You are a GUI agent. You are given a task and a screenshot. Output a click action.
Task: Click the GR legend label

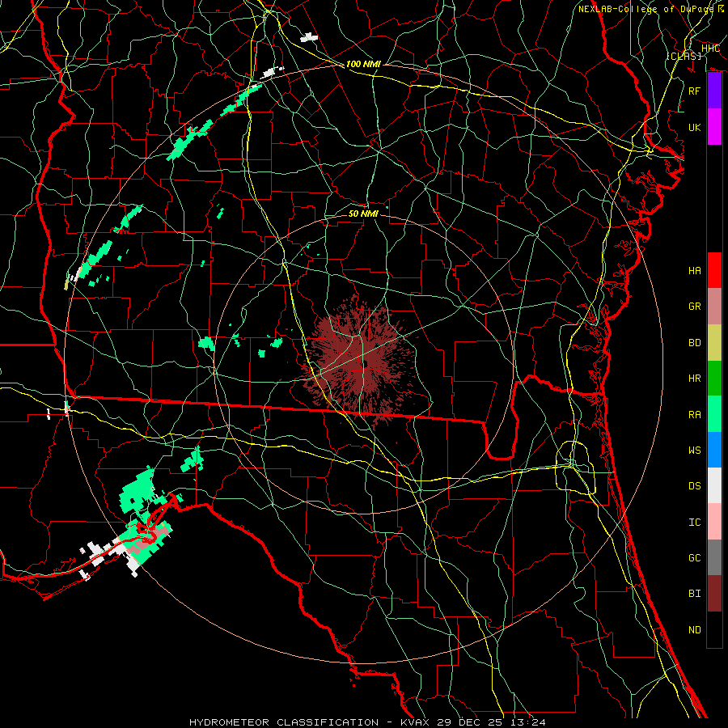pyautogui.click(x=694, y=307)
